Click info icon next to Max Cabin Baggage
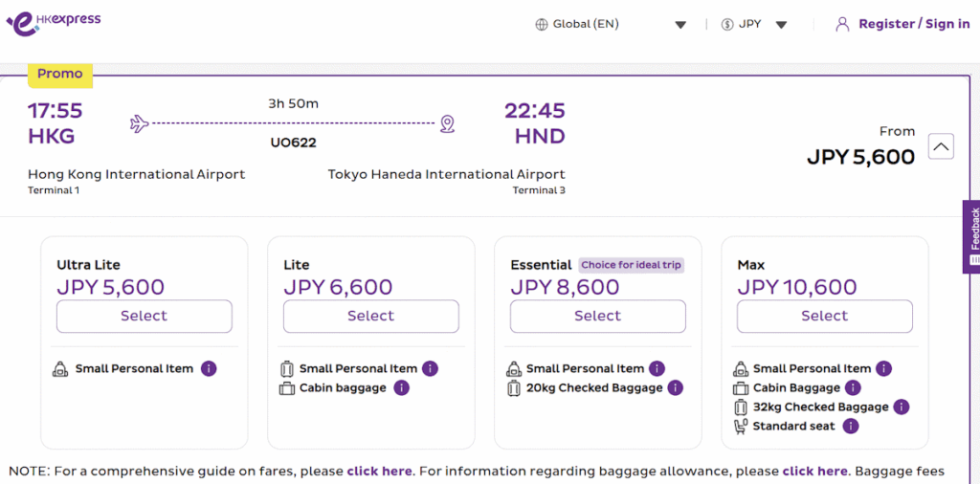 pyautogui.click(x=853, y=387)
